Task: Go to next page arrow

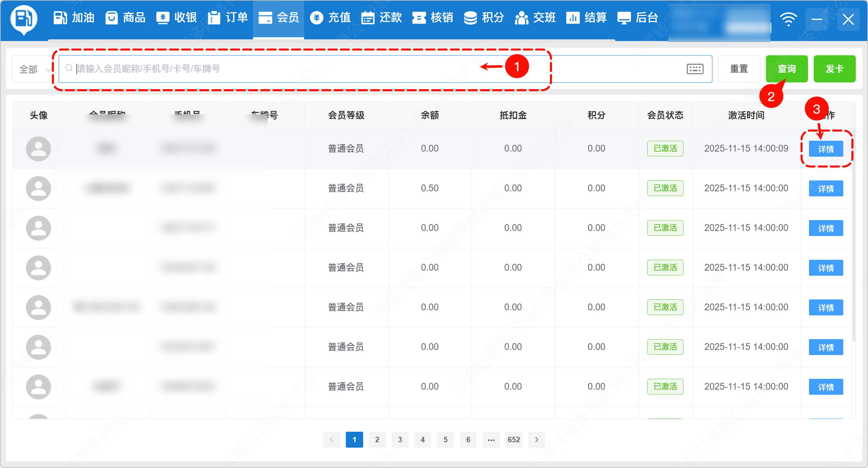Action: click(x=536, y=440)
